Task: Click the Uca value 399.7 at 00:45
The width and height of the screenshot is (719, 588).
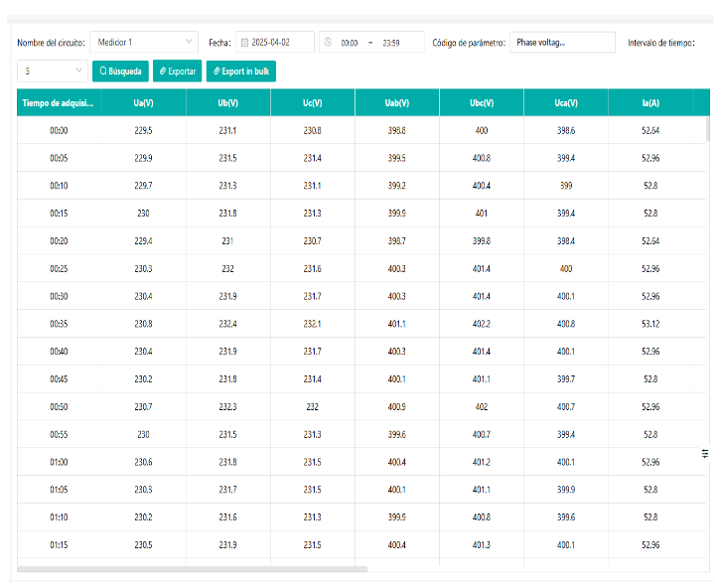Action: click(x=566, y=379)
